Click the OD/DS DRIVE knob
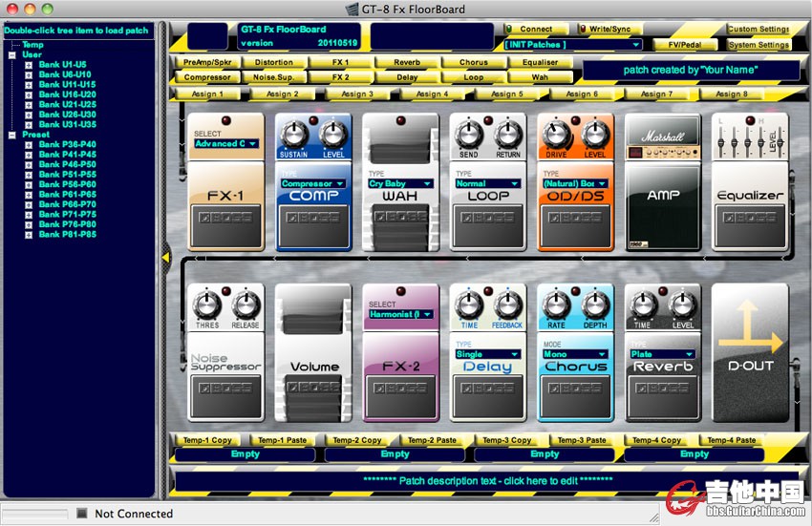Viewport: 812px width, 526px height. pos(556,135)
